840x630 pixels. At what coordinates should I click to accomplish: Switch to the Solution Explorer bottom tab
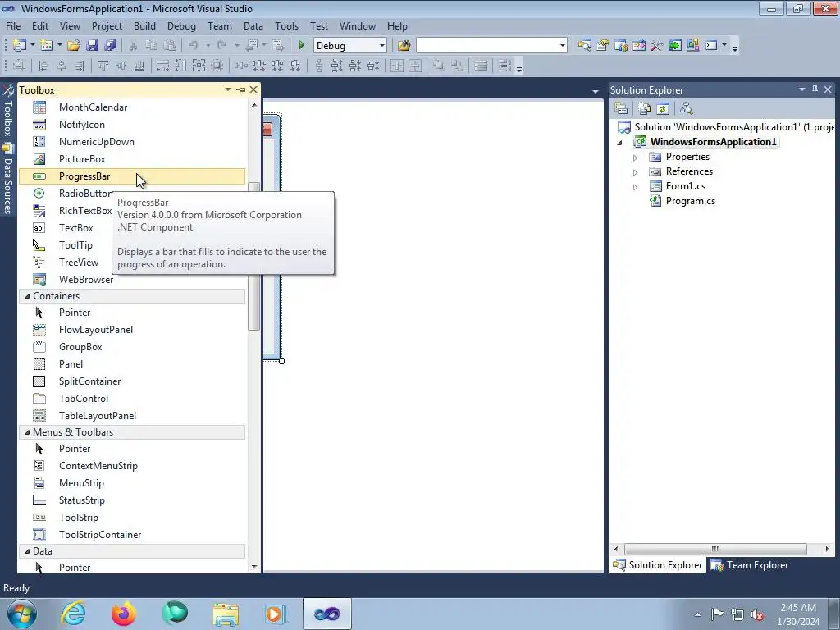coord(657,565)
